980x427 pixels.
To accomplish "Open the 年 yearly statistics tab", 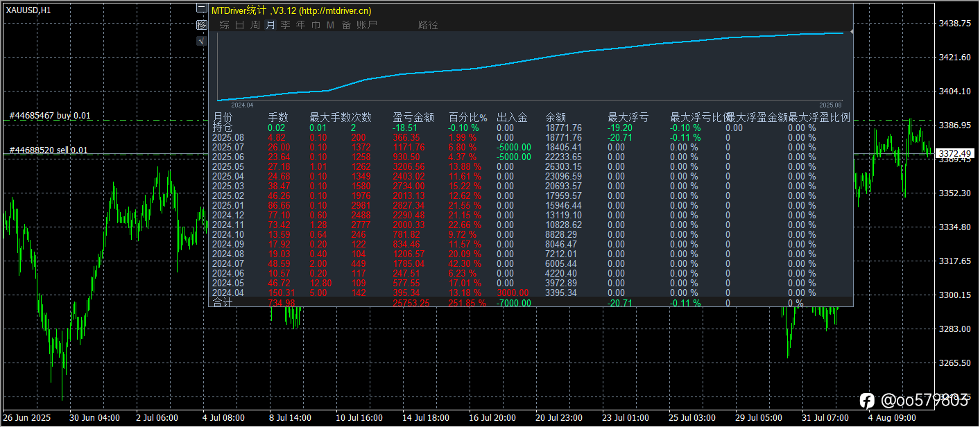I will pos(300,25).
